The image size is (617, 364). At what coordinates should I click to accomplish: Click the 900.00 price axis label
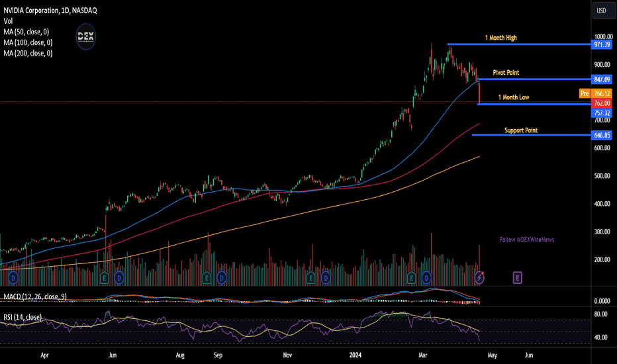(x=602, y=65)
